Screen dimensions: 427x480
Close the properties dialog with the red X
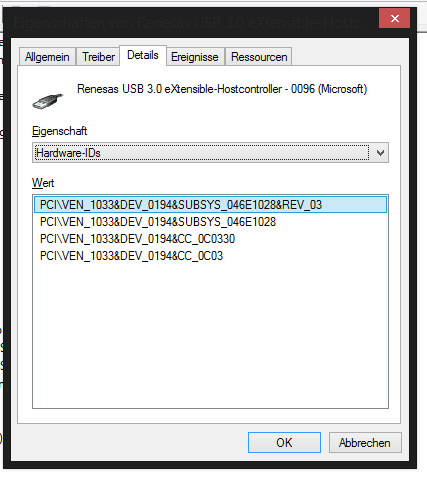click(x=395, y=18)
